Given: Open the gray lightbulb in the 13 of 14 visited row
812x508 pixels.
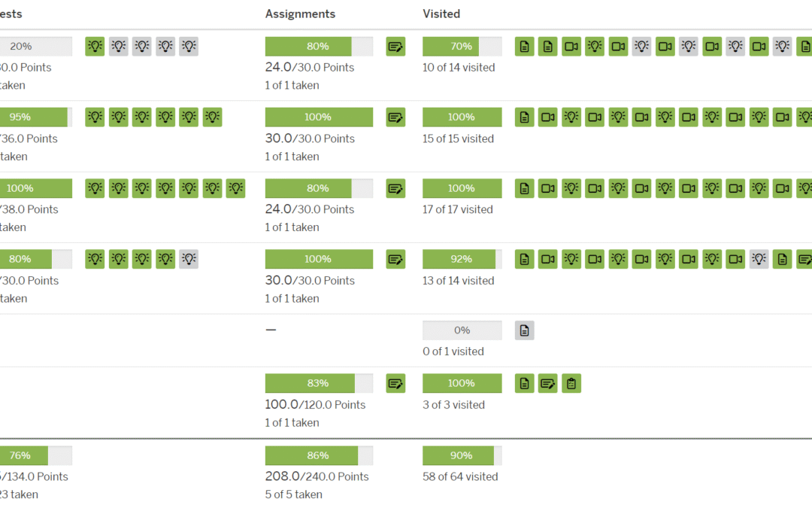Looking at the screenshot, I should (759, 260).
